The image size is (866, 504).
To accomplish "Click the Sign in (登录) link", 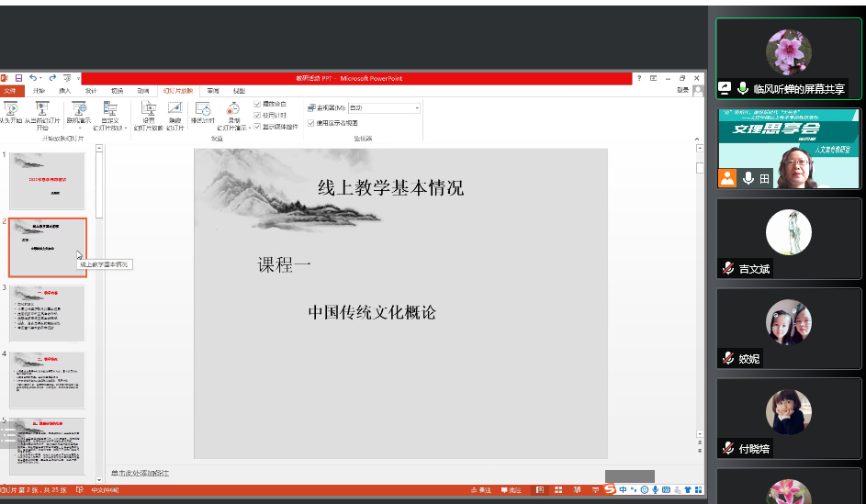I will (x=682, y=91).
